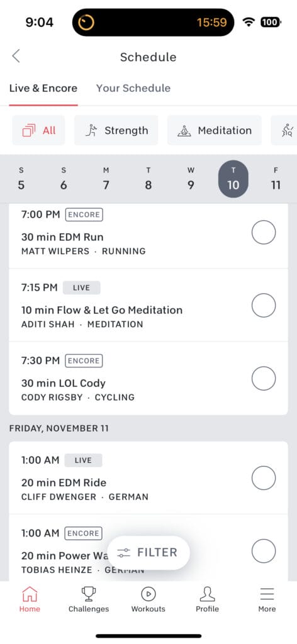297x644 pixels.
Task: Open Profile person icon
Action: tap(207, 594)
